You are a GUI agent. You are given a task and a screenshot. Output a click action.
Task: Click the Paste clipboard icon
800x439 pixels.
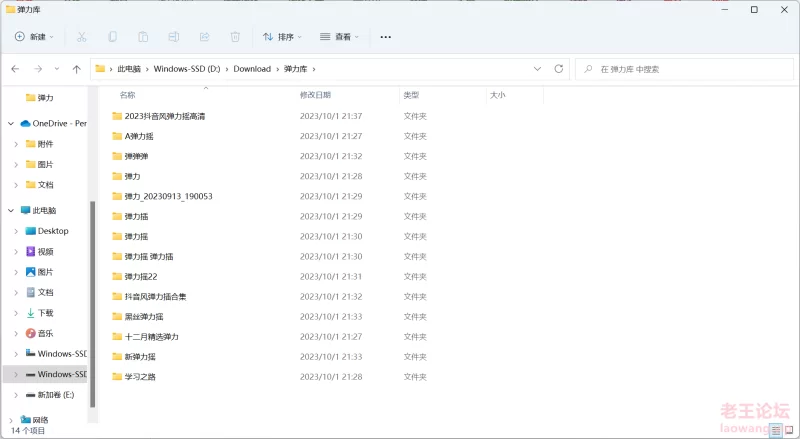(143, 37)
